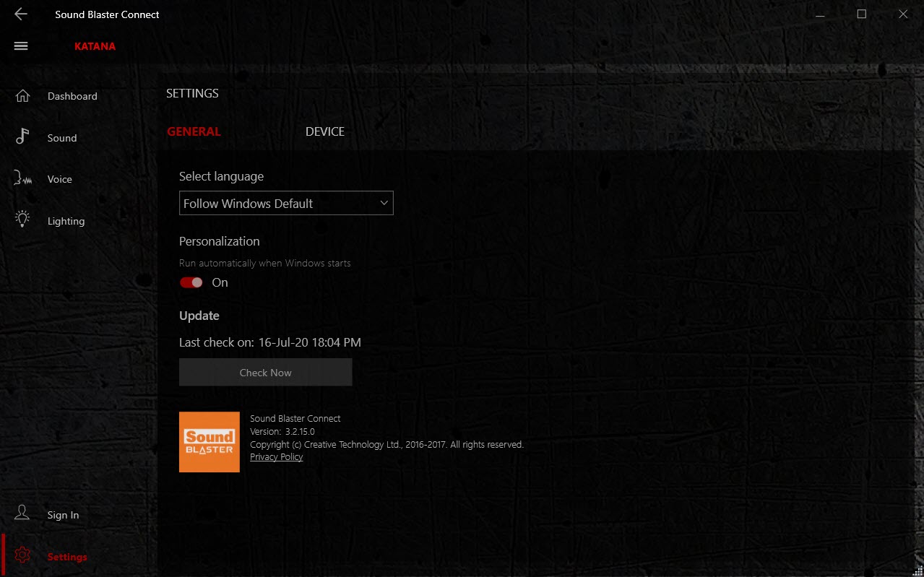This screenshot has width=924, height=577.
Task: Click the Copyright Creative Technology text
Action: pyautogui.click(x=387, y=444)
